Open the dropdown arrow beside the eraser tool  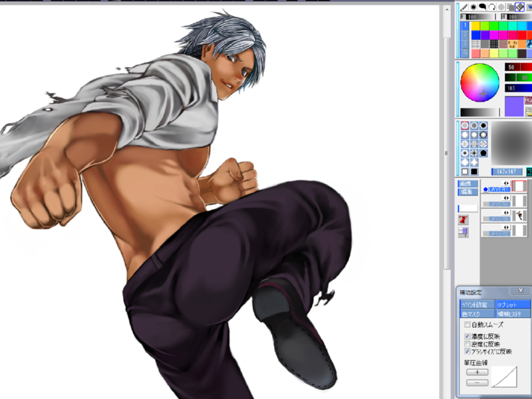tap(529, 7)
